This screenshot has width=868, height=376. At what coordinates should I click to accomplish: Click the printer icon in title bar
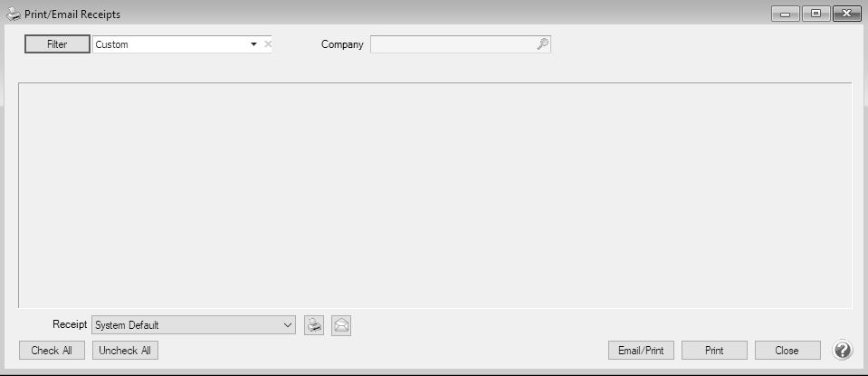13,14
